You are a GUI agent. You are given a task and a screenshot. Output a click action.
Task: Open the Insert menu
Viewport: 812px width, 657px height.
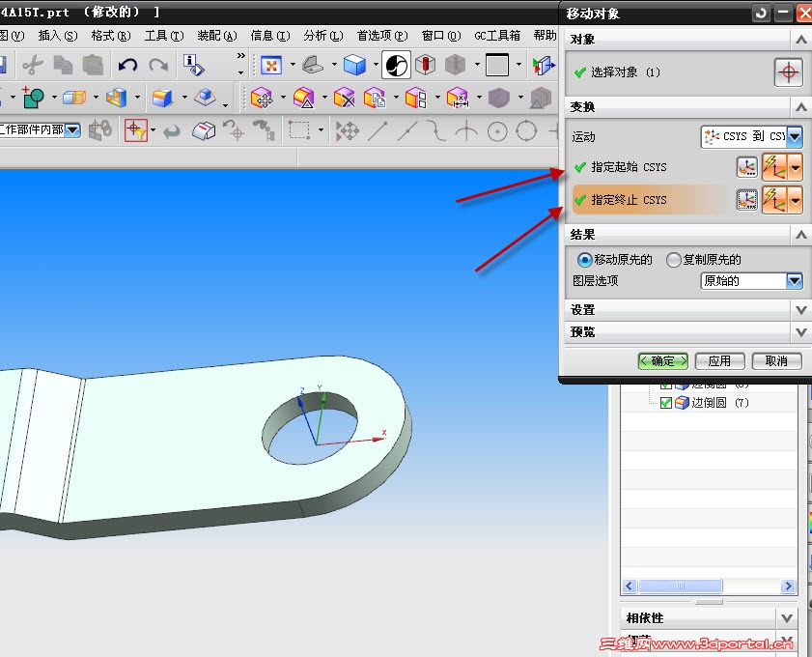pyautogui.click(x=58, y=36)
